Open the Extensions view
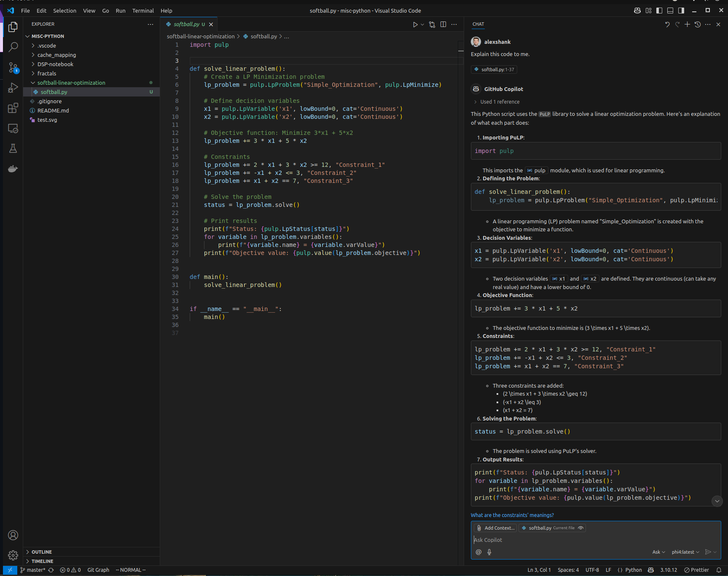This screenshot has height=576, width=728. [x=13, y=108]
